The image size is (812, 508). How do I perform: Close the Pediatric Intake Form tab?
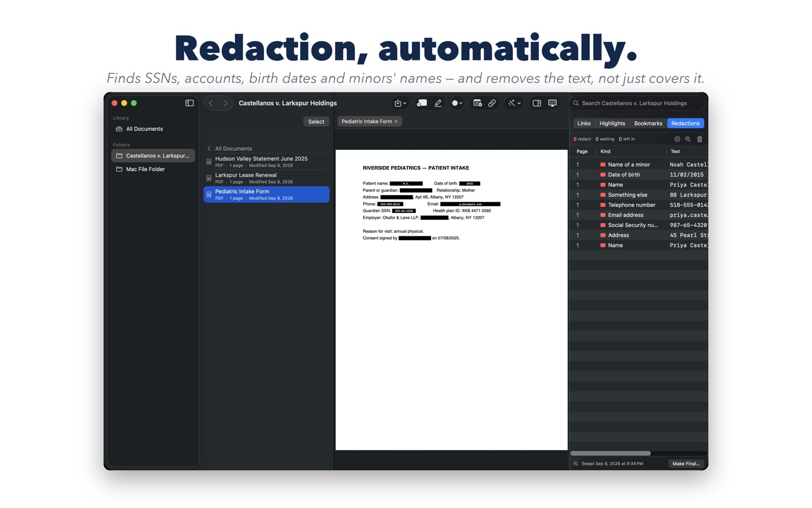tap(396, 121)
